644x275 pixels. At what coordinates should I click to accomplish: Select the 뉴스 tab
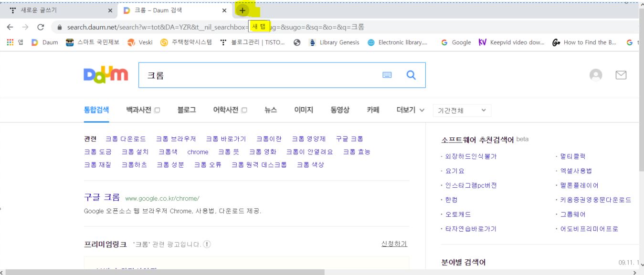pos(271,110)
